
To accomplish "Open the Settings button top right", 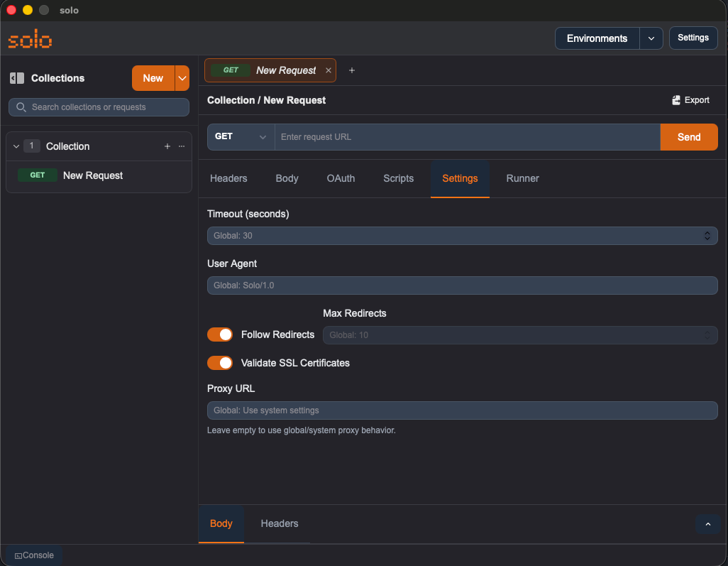I will [693, 38].
